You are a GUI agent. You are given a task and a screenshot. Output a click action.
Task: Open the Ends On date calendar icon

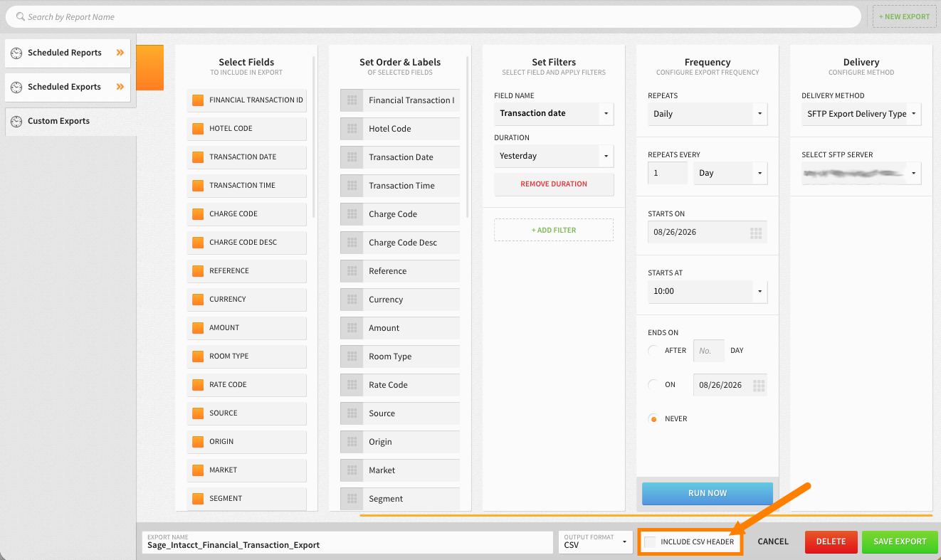tap(759, 385)
